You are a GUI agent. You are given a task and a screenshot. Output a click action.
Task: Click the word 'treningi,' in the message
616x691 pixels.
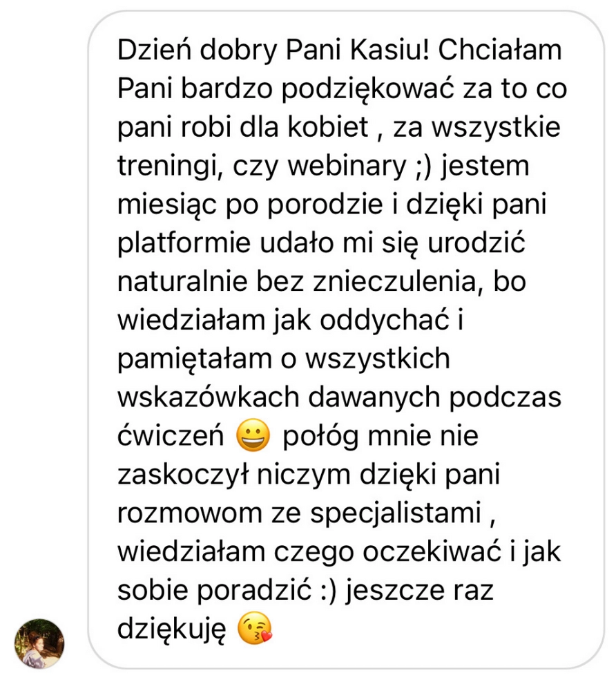click(x=169, y=167)
